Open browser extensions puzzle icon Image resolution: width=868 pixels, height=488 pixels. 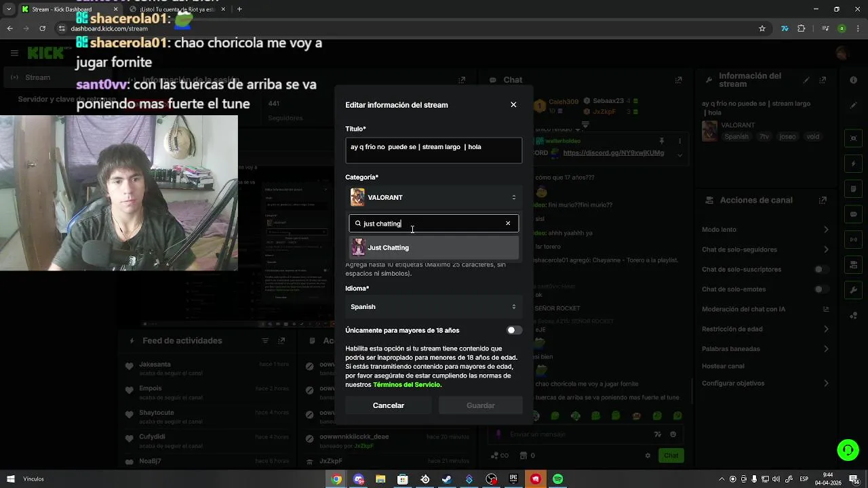coord(801,28)
